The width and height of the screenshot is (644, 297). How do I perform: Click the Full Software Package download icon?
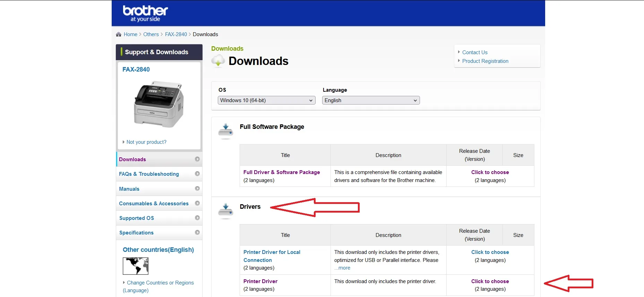[225, 131]
